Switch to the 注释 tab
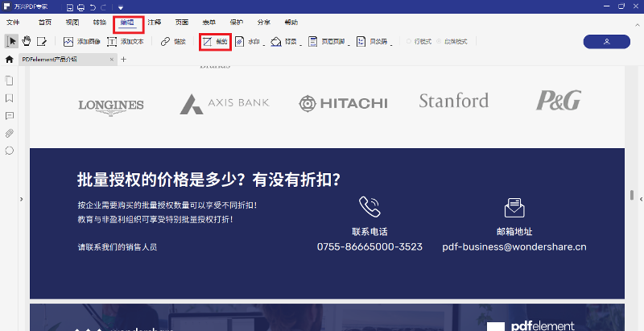 coord(155,23)
